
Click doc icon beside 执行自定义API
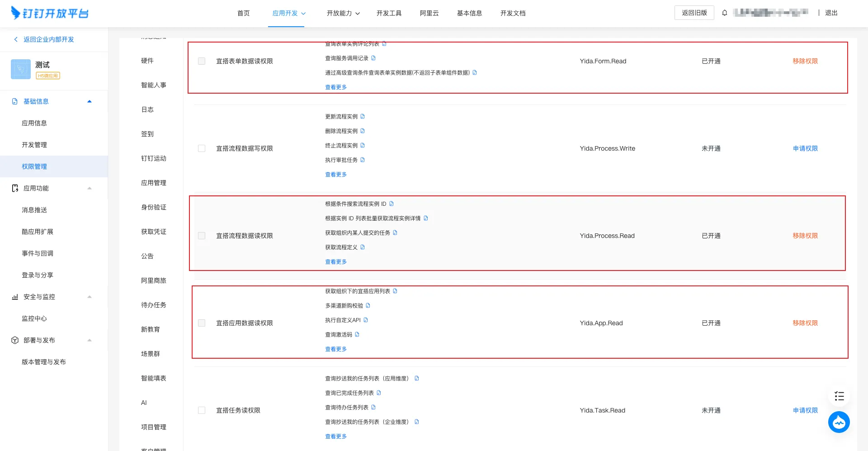click(x=366, y=320)
